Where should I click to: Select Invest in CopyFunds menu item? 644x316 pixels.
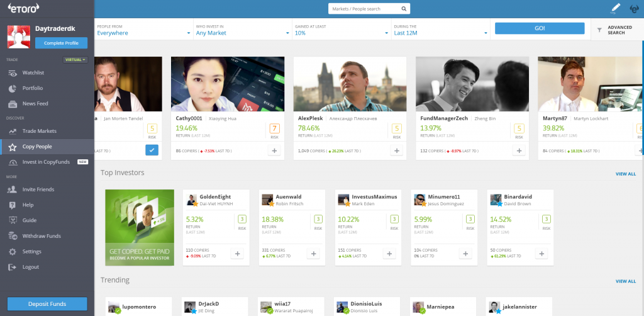(47, 162)
